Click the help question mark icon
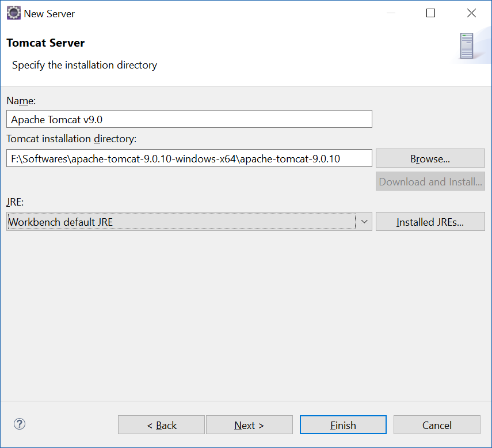The width and height of the screenshot is (492, 448). coord(20,424)
